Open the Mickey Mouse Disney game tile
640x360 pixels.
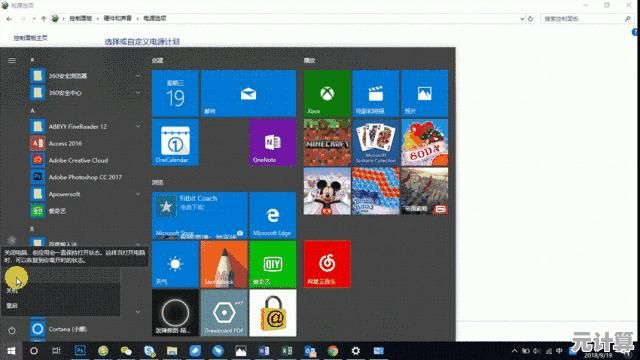point(327,191)
